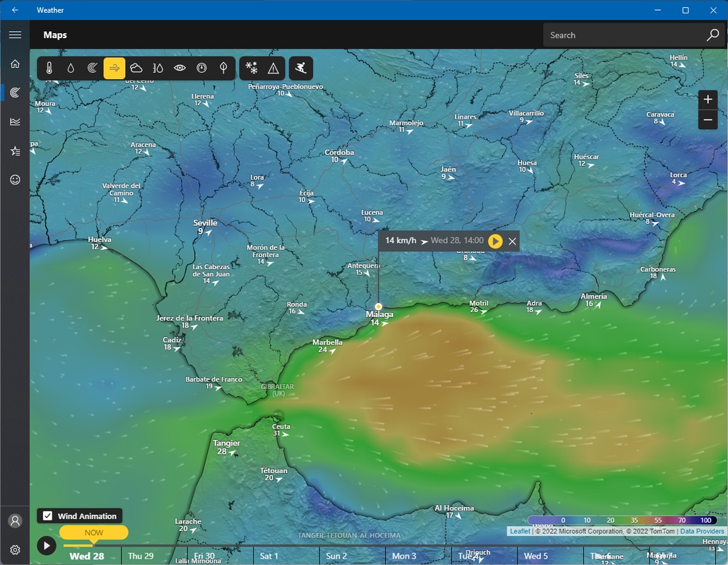
Task: Select the Temperature map layer icon
Action: click(x=49, y=69)
